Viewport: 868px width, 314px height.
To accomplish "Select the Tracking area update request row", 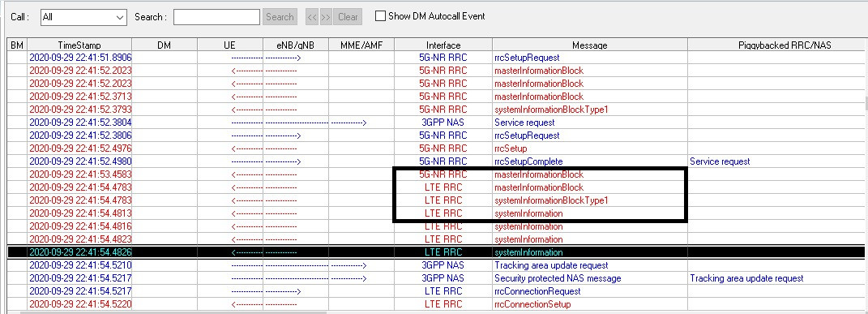I will (436, 265).
